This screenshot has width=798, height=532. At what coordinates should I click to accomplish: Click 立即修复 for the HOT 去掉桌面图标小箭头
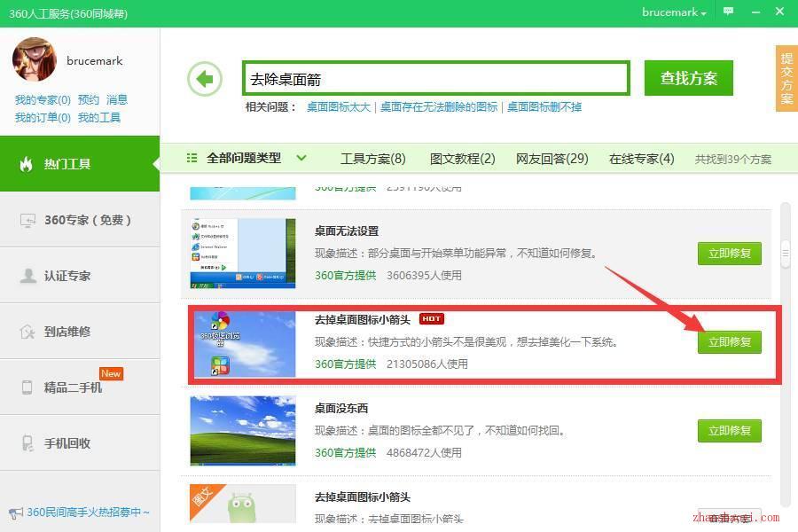click(730, 342)
